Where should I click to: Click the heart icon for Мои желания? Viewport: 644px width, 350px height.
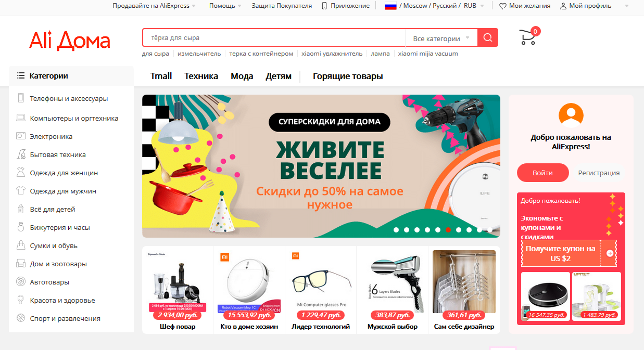click(x=502, y=6)
